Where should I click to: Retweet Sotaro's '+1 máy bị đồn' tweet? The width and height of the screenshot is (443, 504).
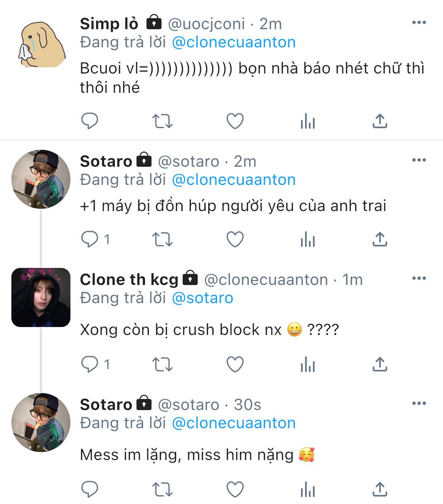(162, 239)
